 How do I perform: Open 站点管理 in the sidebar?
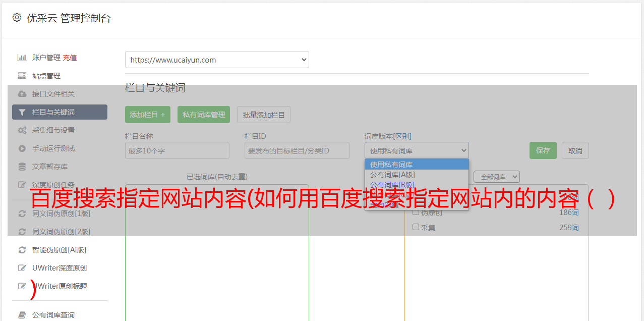coord(46,76)
